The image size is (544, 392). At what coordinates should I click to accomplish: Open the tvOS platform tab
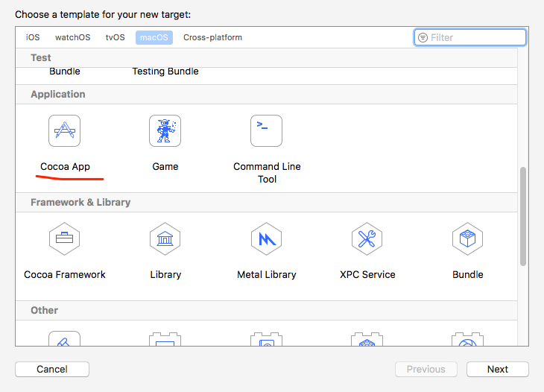pos(116,37)
